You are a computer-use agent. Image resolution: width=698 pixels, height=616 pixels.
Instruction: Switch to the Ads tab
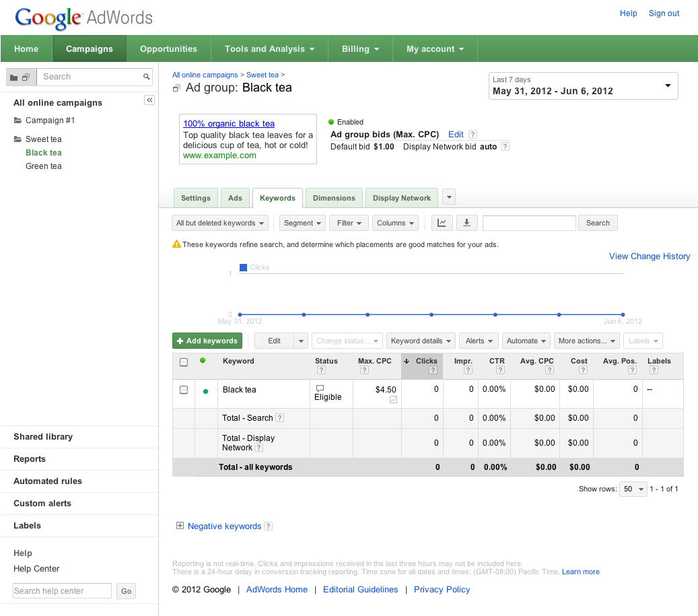point(235,198)
